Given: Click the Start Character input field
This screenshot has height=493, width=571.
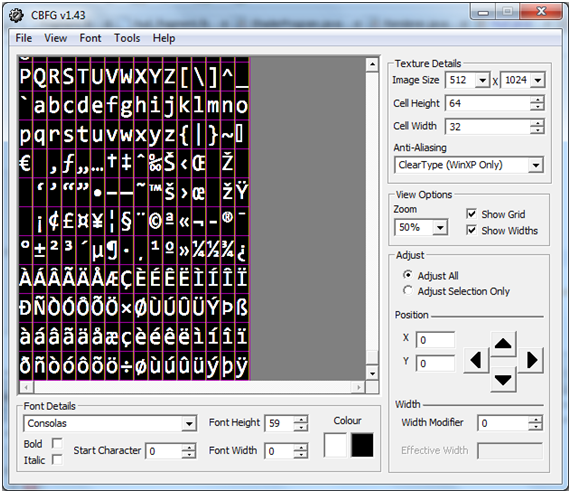Looking at the screenshot, I should tap(164, 451).
